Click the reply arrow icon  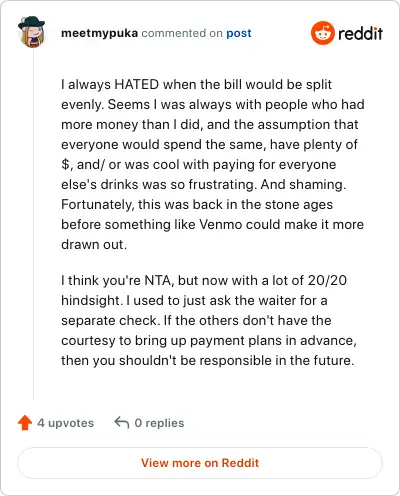[x=122, y=422]
